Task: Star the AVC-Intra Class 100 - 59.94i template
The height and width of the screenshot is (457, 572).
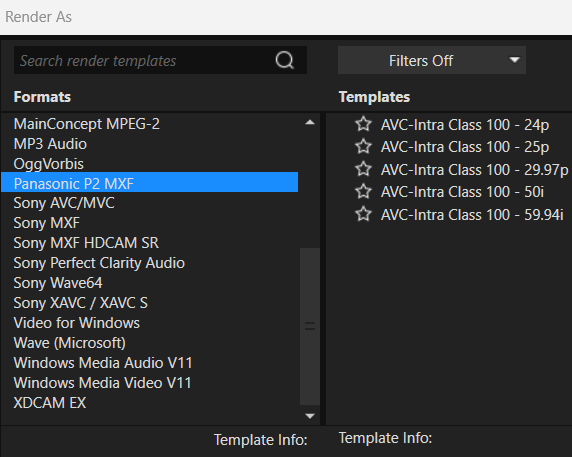Action: (363, 214)
